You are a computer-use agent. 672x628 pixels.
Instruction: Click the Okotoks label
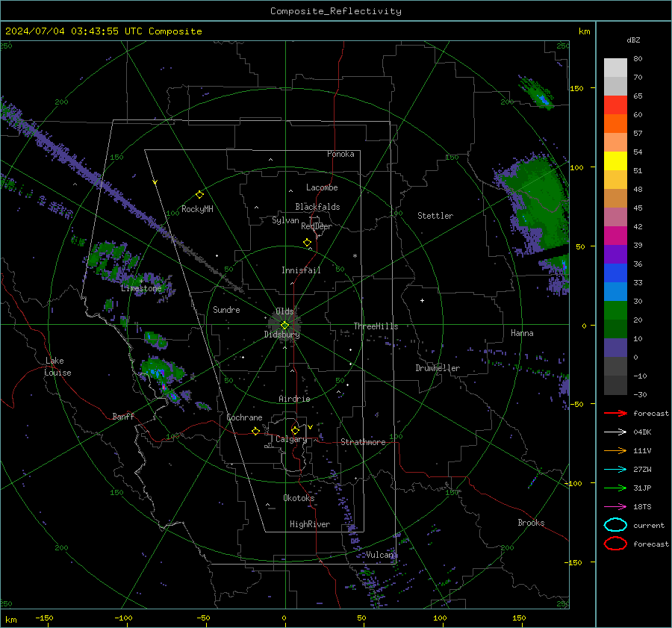pyautogui.click(x=299, y=498)
